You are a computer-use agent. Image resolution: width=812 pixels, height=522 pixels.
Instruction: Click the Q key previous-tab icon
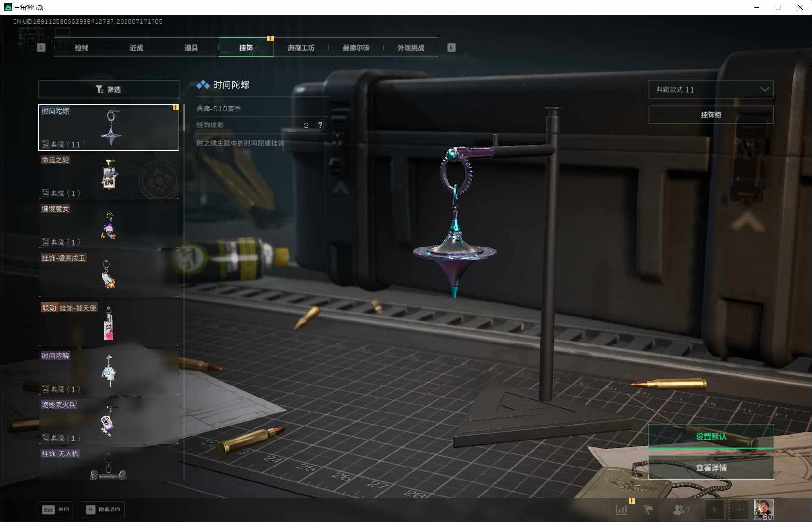[x=42, y=48]
